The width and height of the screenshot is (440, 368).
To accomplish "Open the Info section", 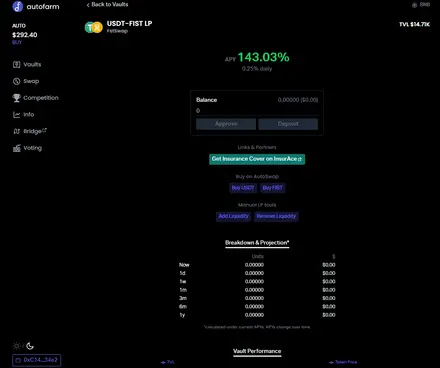I will (23, 114).
